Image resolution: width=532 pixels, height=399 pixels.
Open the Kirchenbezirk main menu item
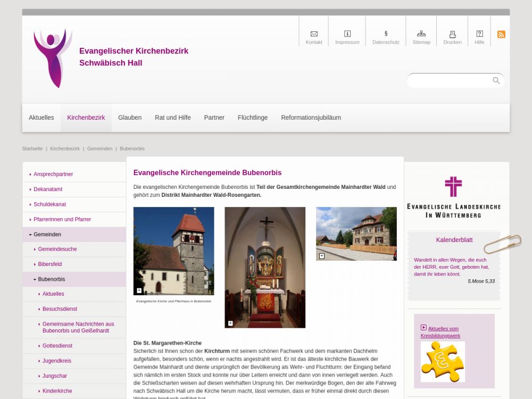coord(86,118)
